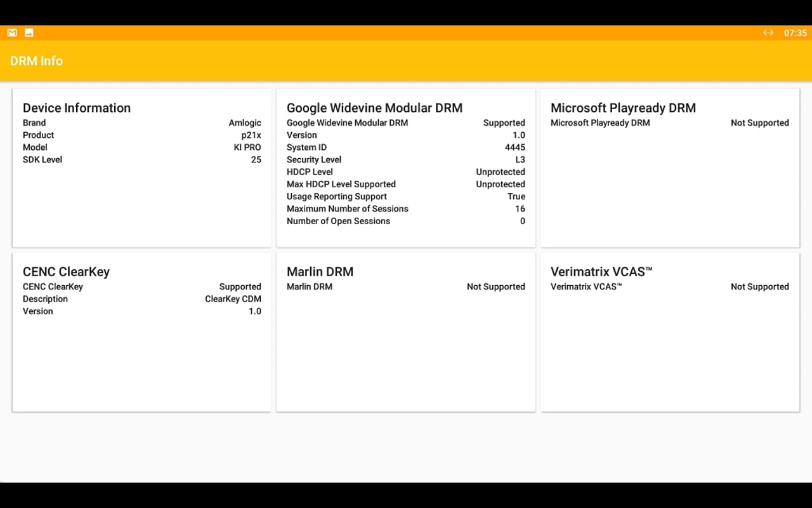
Task: Tap the CENC ClearKey row label
Action: pyautogui.click(x=53, y=286)
